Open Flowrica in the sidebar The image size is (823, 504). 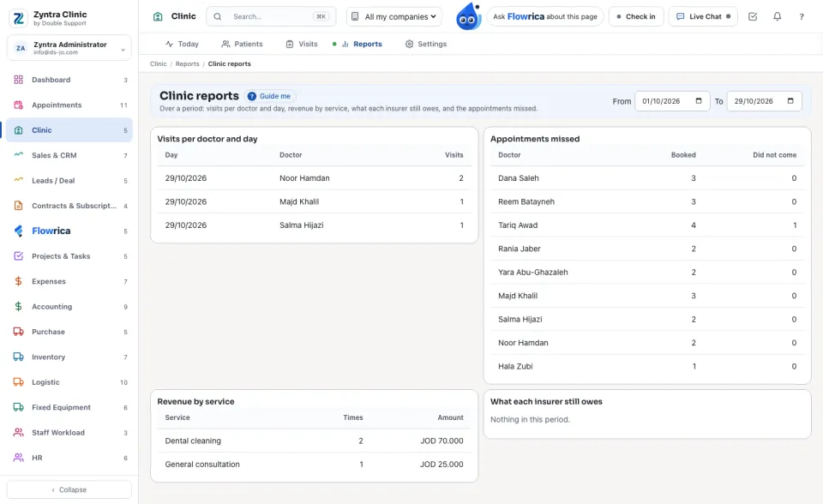[69, 231]
